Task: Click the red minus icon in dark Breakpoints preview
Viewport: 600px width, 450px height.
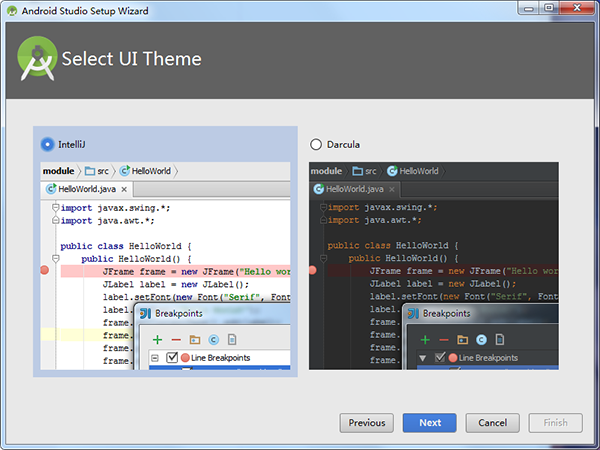Action: click(x=442, y=340)
